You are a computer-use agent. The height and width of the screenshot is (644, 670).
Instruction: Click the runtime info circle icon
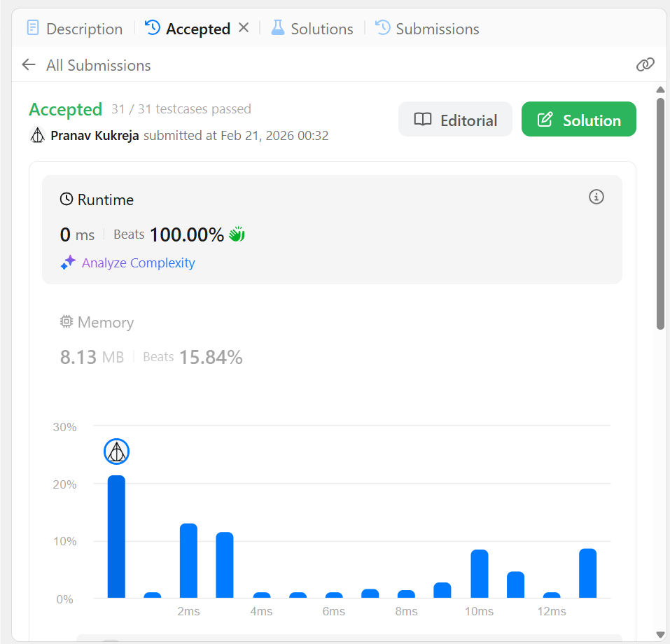click(x=596, y=197)
